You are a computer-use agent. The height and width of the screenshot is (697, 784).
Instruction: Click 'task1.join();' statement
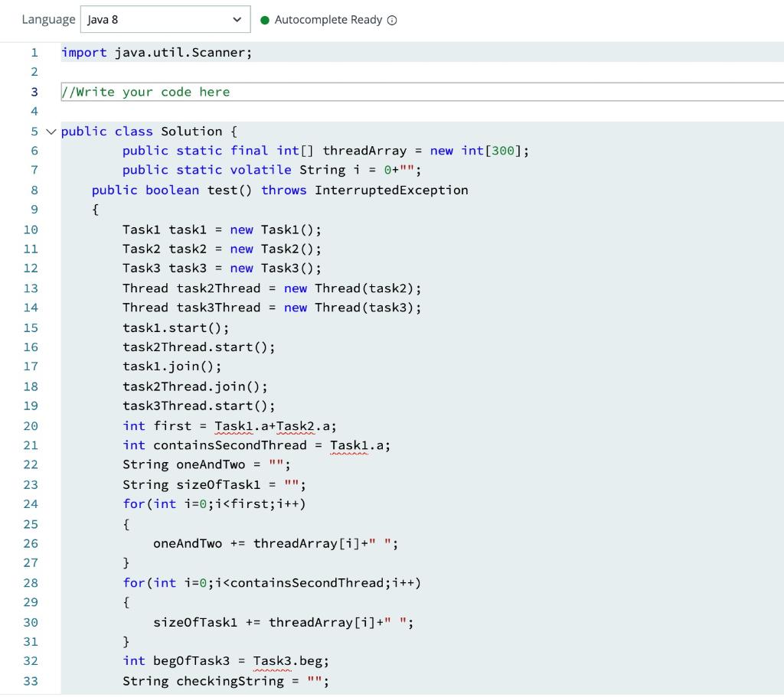click(x=172, y=366)
